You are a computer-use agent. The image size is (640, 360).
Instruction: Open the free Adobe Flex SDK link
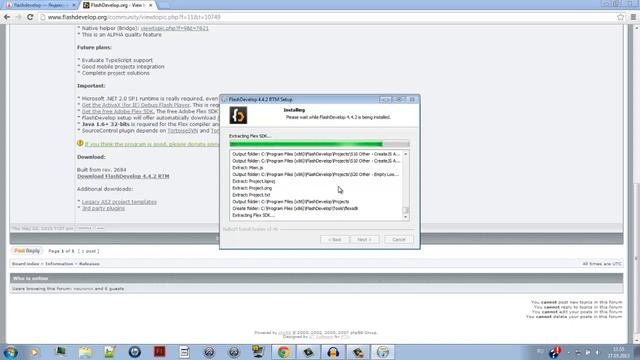118,111
